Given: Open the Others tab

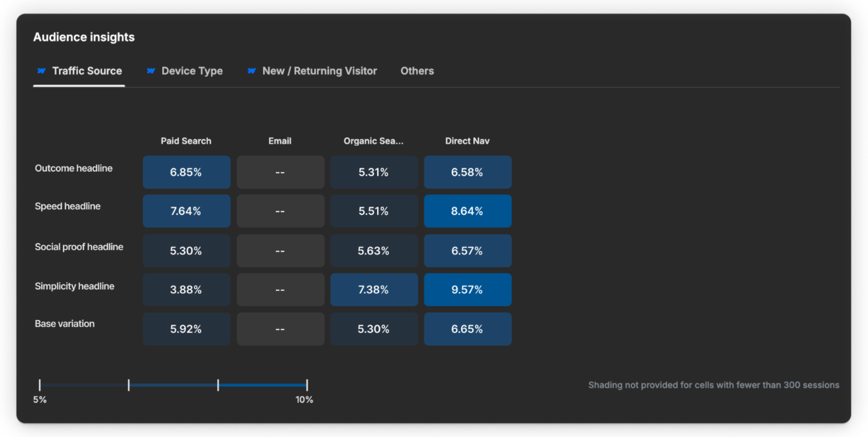Looking at the screenshot, I should tap(417, 71).
